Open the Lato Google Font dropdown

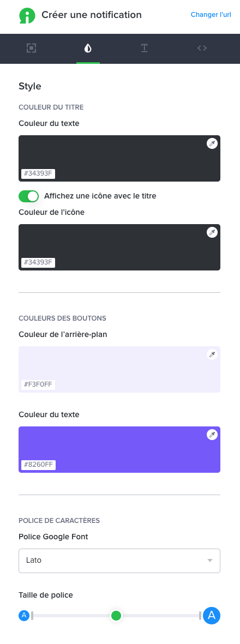(119, 561)
